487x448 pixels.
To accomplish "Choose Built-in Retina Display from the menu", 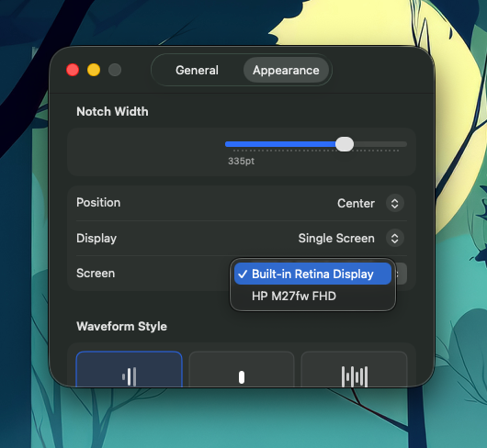I will click(x=312, y=274).
